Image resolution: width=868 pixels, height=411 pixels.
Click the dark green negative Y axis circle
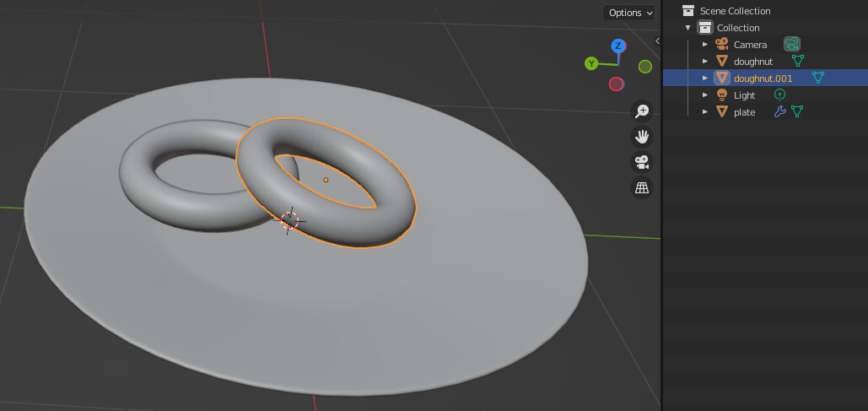click(645, 67)
